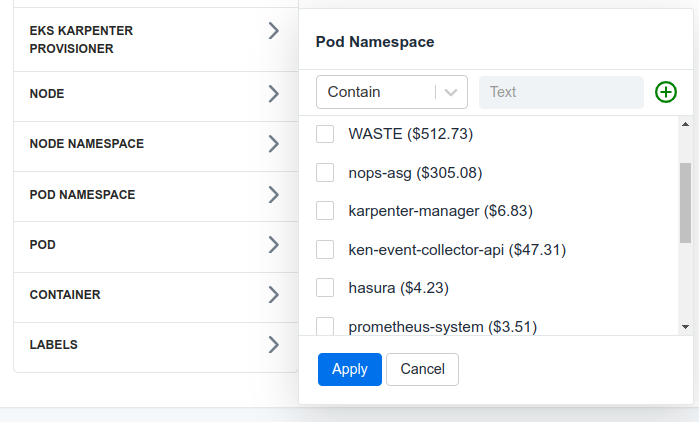Image resolution: width=699 pixels, height=422 pixels.
Task: Click the scrollbar down arrow
Action: click(685, 327)
